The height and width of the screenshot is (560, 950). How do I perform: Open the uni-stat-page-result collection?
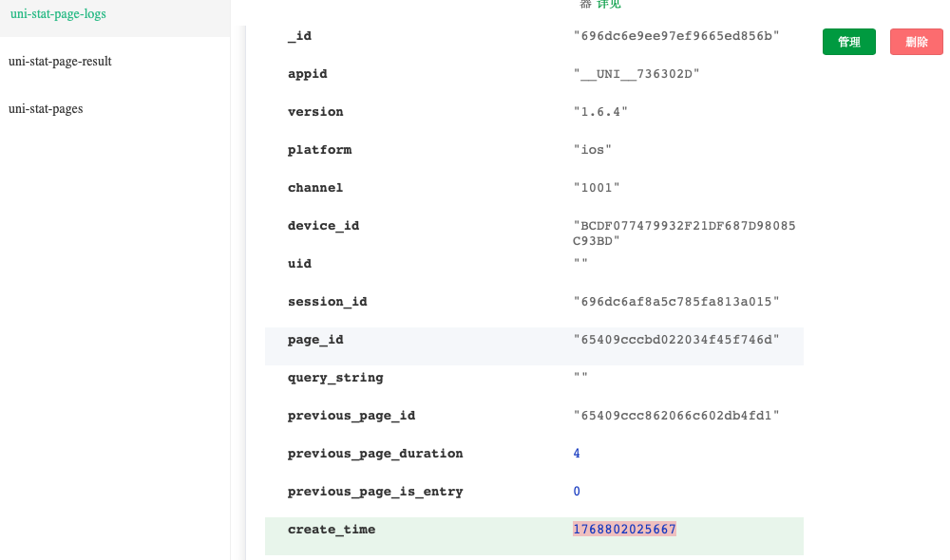60,62
